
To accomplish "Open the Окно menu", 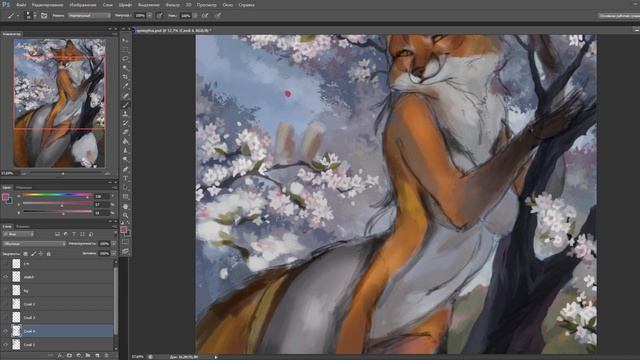I will coord(228,5).
